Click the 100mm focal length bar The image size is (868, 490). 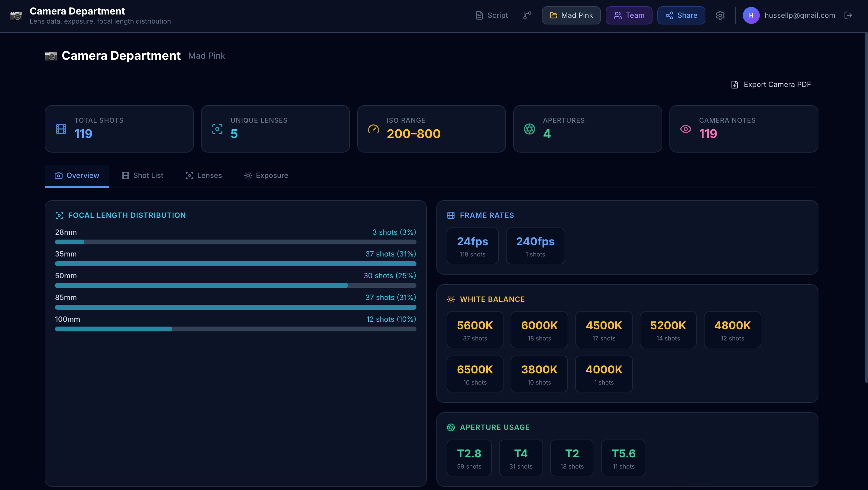pyautogui.click(x=235, y=329)
